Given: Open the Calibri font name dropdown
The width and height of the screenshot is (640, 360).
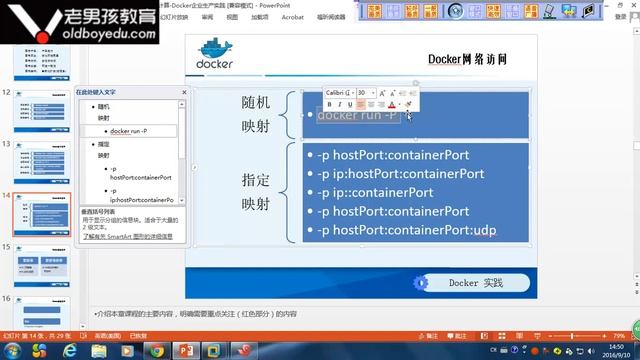Looking at the screenshot, I should [x=353, y=93].
